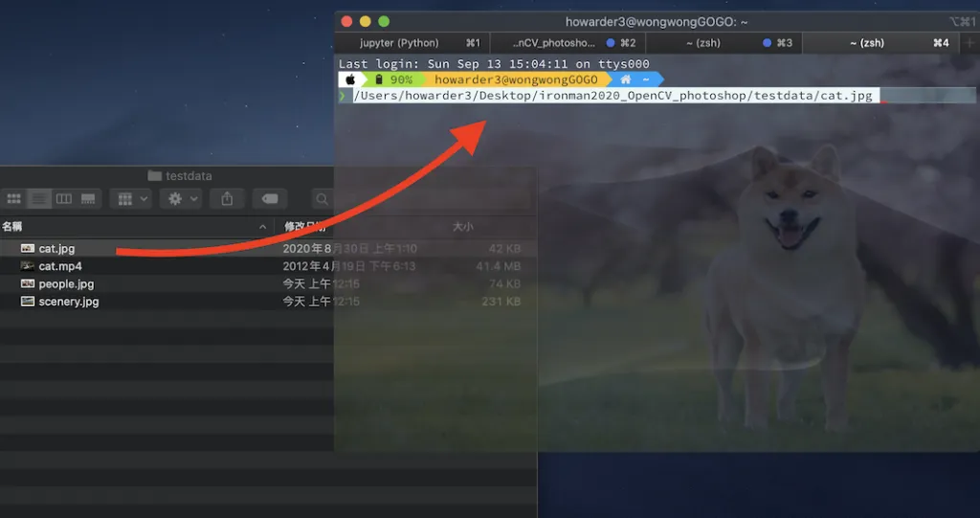The image size is (980, 518).
Task: Click the testdata folder title icon
Action: (x=154, y=176)
